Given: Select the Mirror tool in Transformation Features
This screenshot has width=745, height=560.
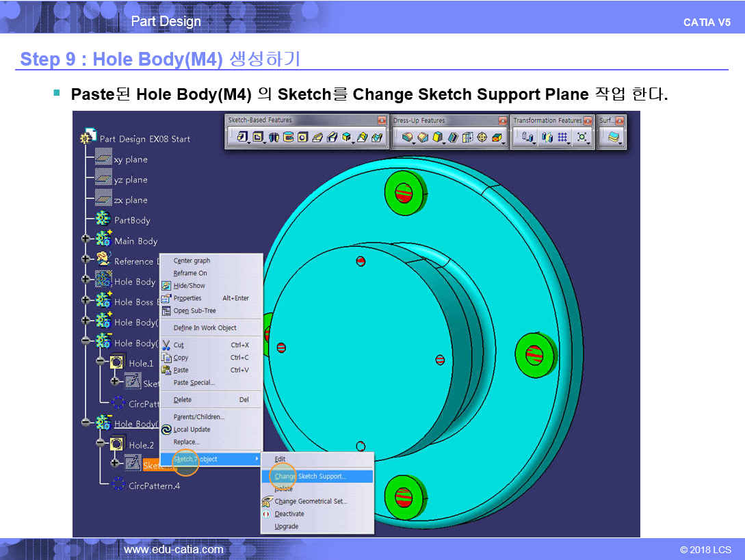Looking at the screenshot, I should pos(546,137).
